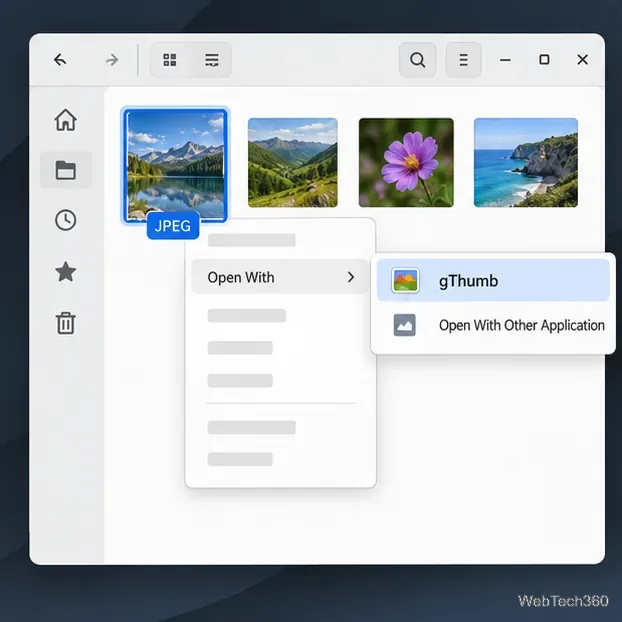The height and width of the screenshot is (622, 622).
Task: Click the Open With Other Application icon
Action: coord(405,325)
